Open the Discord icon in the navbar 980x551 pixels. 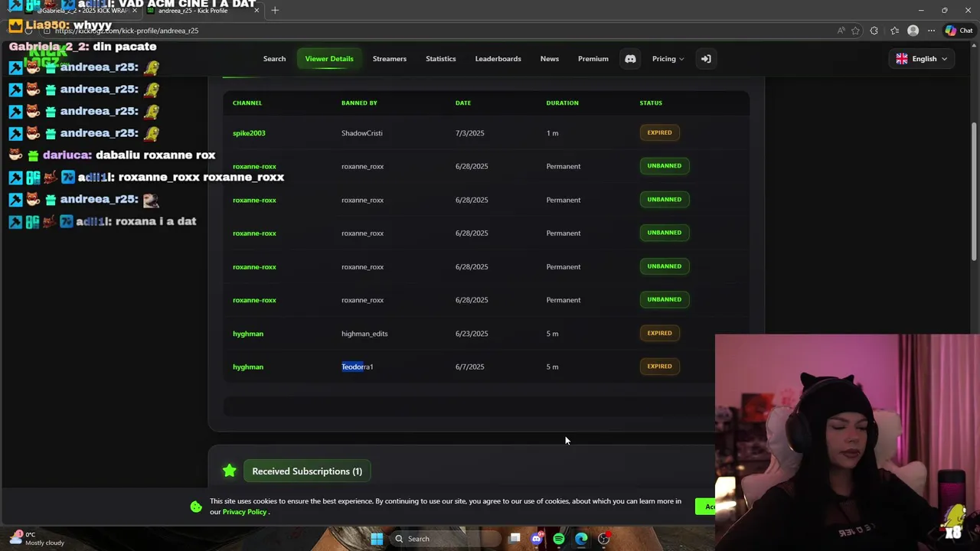point(630,59)
